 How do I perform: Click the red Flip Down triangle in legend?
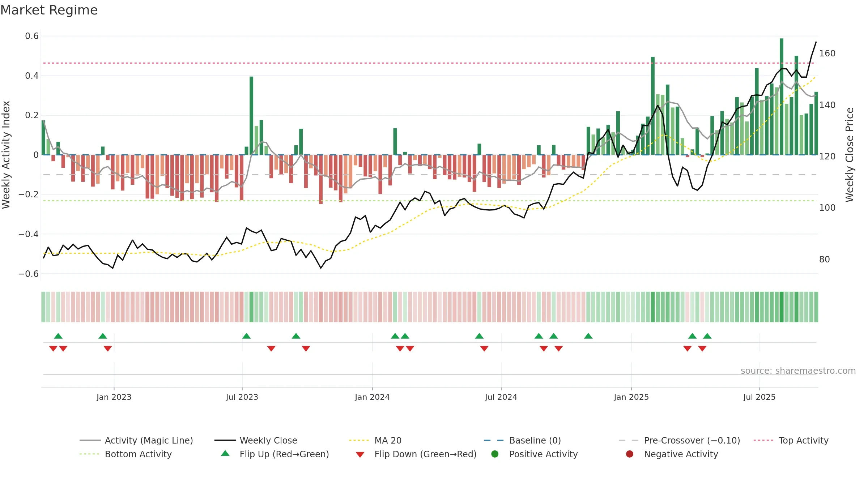pos(360,455)
